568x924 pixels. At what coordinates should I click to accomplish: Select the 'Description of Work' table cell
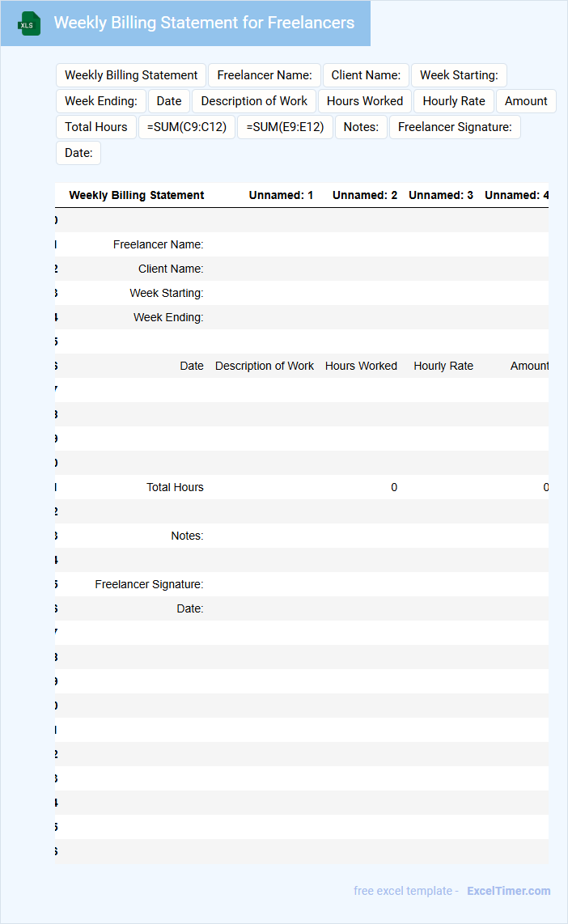[x=265, y=366]
